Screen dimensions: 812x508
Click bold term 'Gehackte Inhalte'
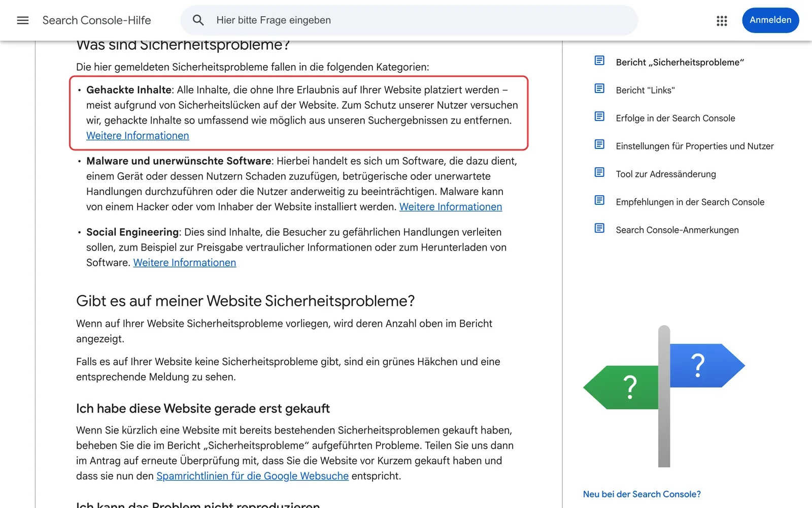point(129,90)
